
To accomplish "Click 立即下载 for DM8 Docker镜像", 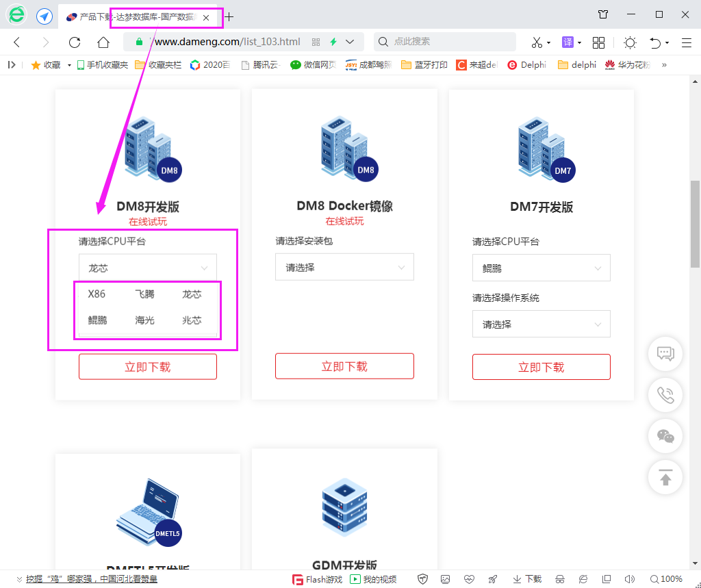I will coord(344,367).
